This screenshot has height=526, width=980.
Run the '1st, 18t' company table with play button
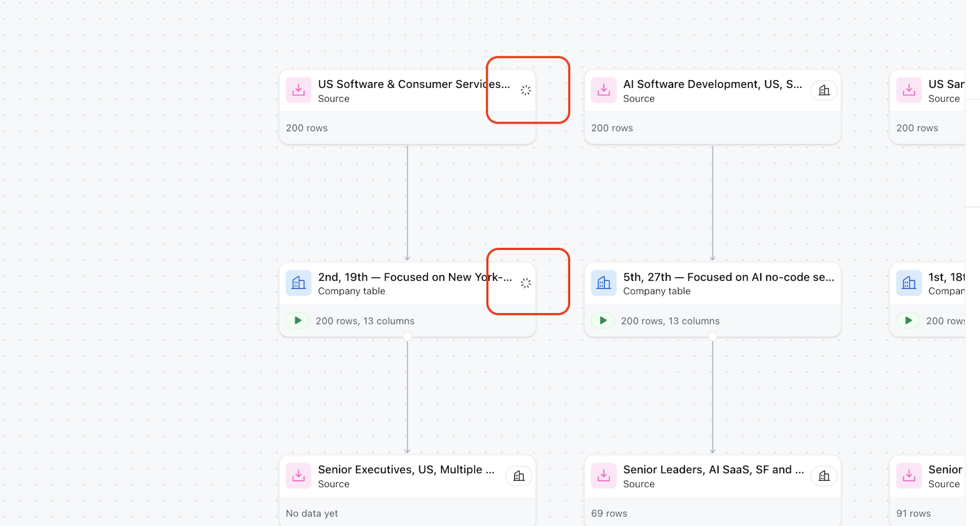(x=908, y=321)
